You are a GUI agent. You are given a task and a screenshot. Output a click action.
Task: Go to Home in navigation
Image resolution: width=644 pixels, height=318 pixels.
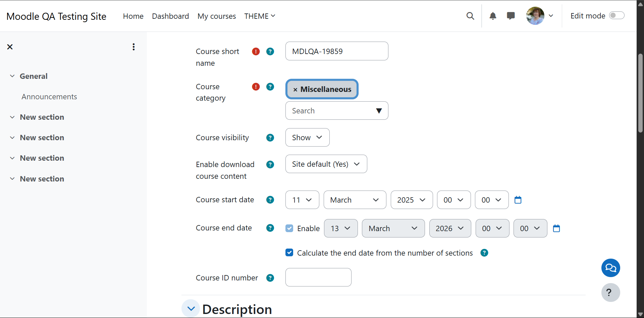point(133,16)
